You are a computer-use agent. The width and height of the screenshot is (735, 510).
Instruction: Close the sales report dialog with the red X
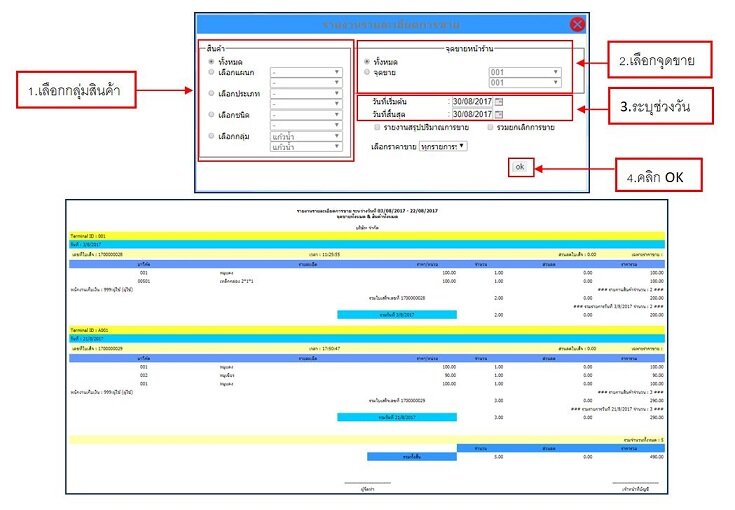[x=577, y=24]
